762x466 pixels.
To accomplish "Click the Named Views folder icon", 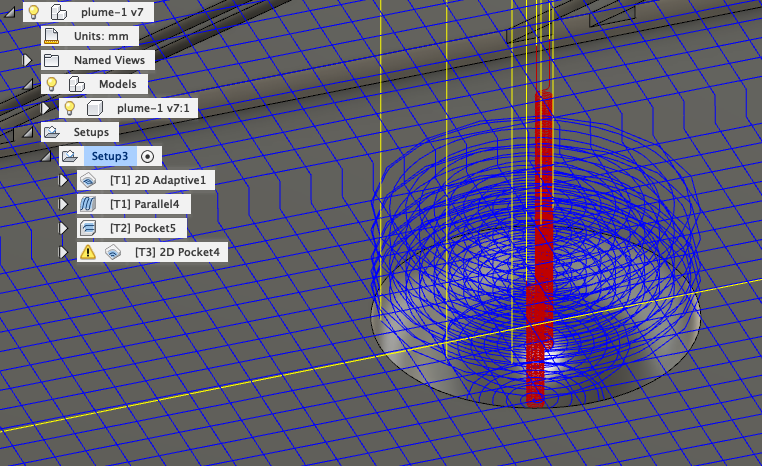I will (x=52, y=60).
